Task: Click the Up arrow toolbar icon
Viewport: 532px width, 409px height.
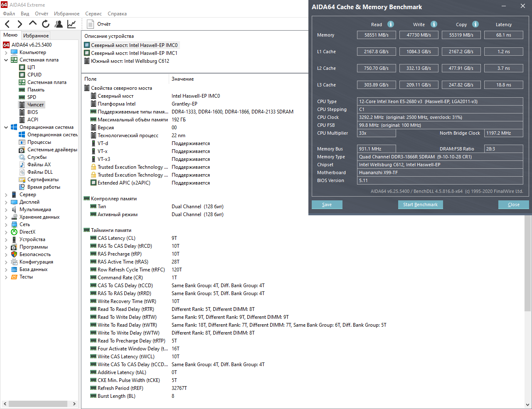Action: tap(33, 24)
